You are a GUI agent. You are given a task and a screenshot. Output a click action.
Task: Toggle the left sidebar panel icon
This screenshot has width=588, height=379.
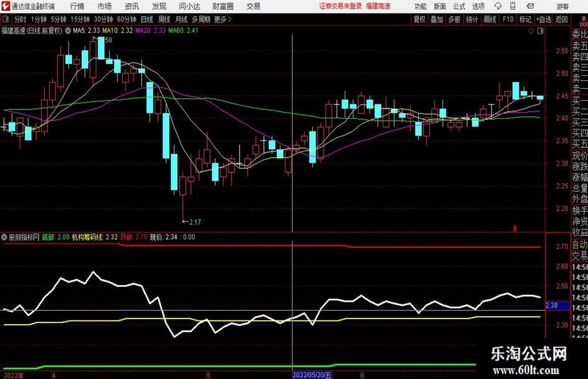pos(6,19)
